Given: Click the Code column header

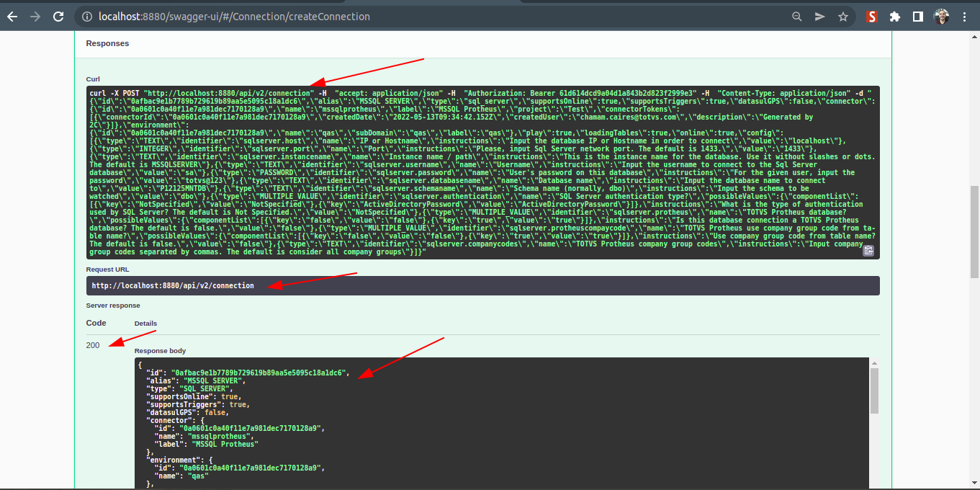Looking at the screenshot, I should pos(96,323).
